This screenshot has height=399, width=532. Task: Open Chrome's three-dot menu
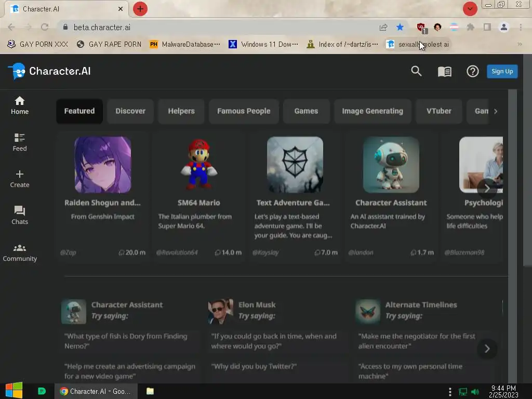click(521, 27)
